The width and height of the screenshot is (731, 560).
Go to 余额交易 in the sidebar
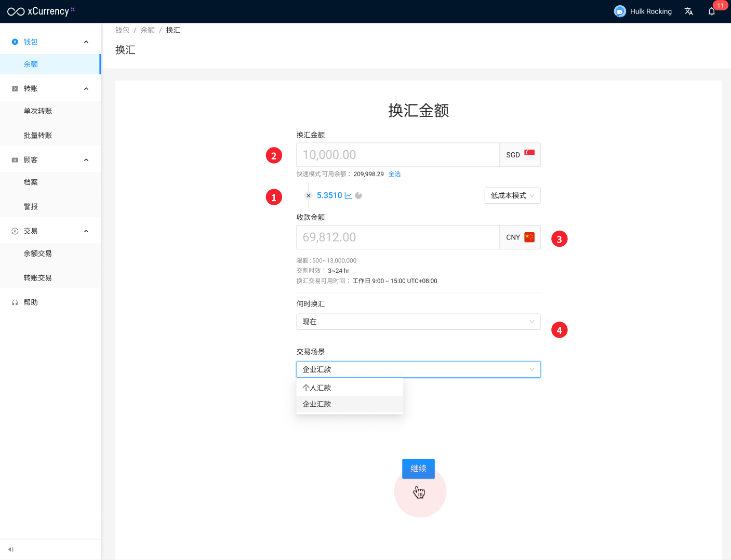pos(38,254)
